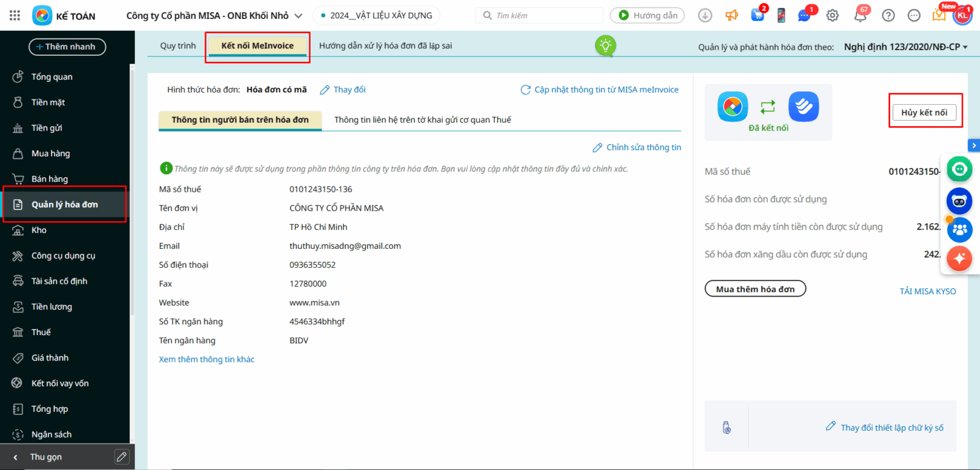Open Mua hàng module
Image resolution: width=980 pixels, height=470 pixels.
pos(64,153)
